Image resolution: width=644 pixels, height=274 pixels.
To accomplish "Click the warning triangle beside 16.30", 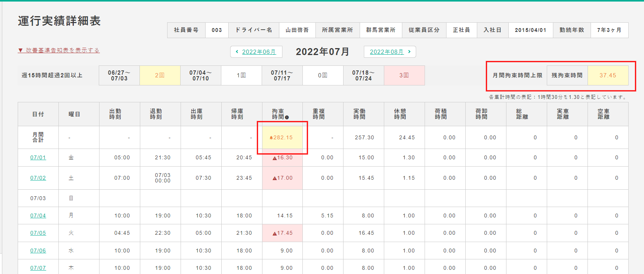I will (x=274, y=158).
